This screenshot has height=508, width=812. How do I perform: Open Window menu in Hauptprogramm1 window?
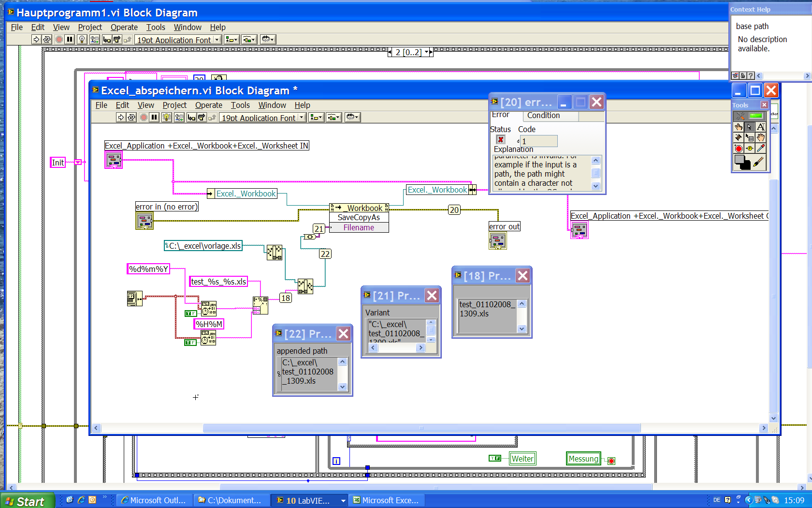pos(188,27)
